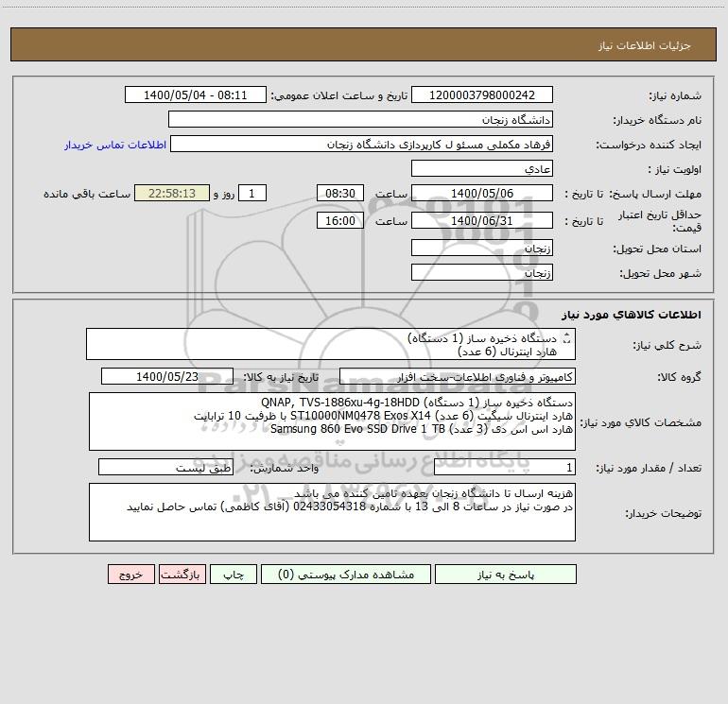This screenshot has height=704, width=728.
Task: Click the تاریخ نیاز به کالا field 1400/05/23
Action: pos(167,376)
